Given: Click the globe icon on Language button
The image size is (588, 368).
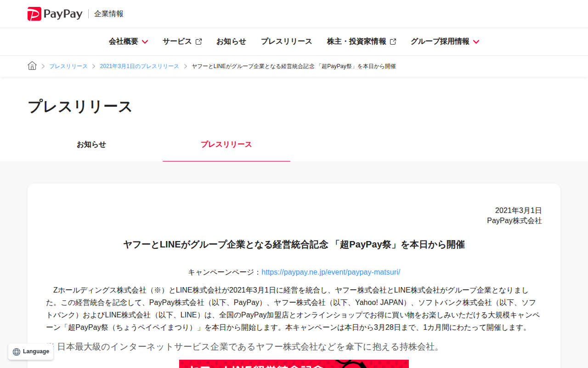Looking at the screenshot, I should click(x=17, y=352).
